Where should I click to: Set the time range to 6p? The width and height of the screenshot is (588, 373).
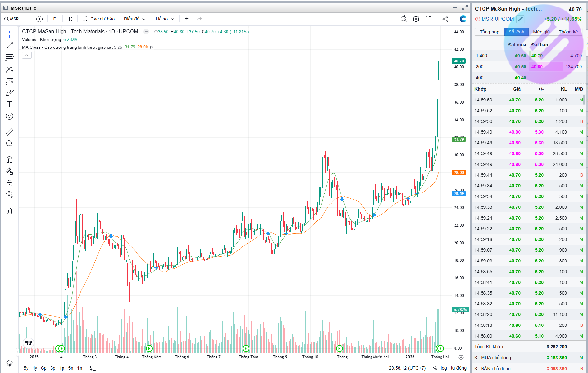click(44, 368)
